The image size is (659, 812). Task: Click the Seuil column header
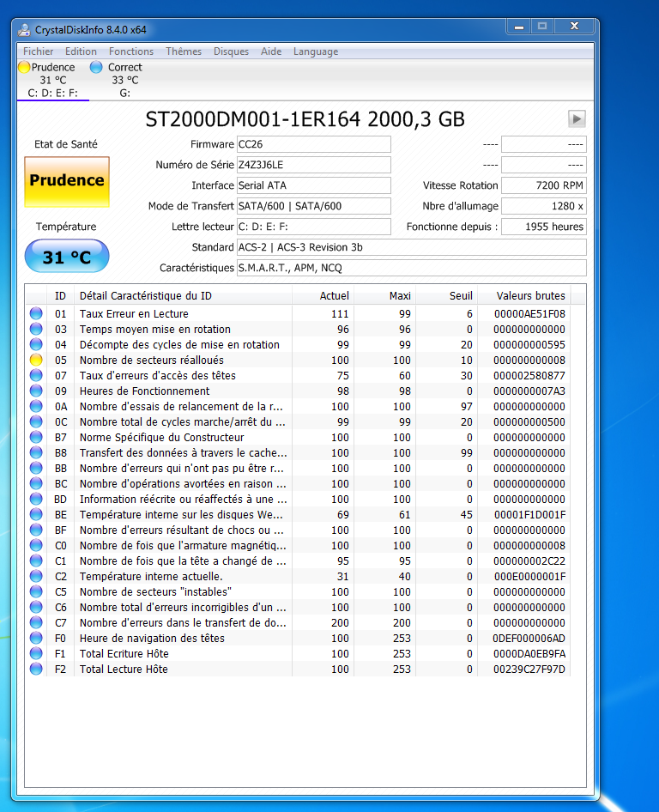[447, 295]
